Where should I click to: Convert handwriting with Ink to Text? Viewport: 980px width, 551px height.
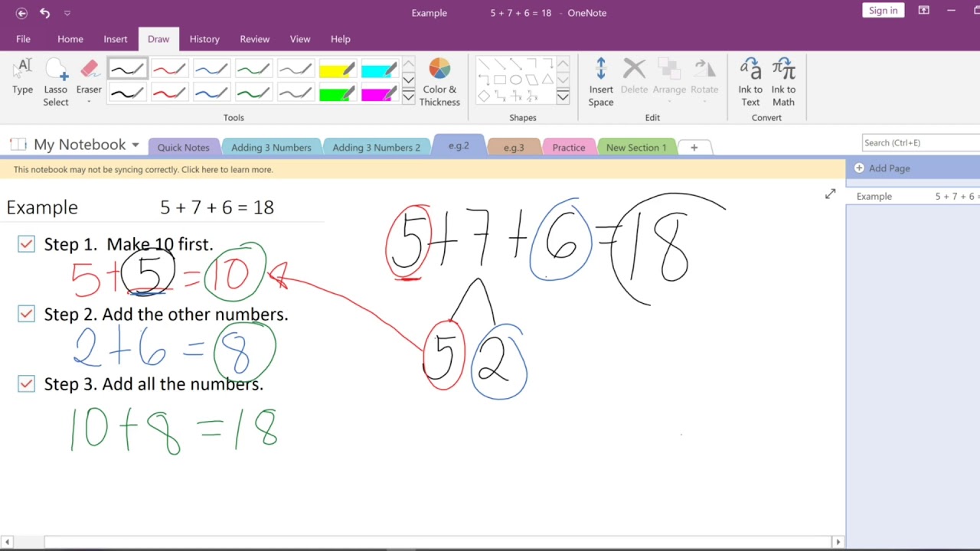[750, 83]
